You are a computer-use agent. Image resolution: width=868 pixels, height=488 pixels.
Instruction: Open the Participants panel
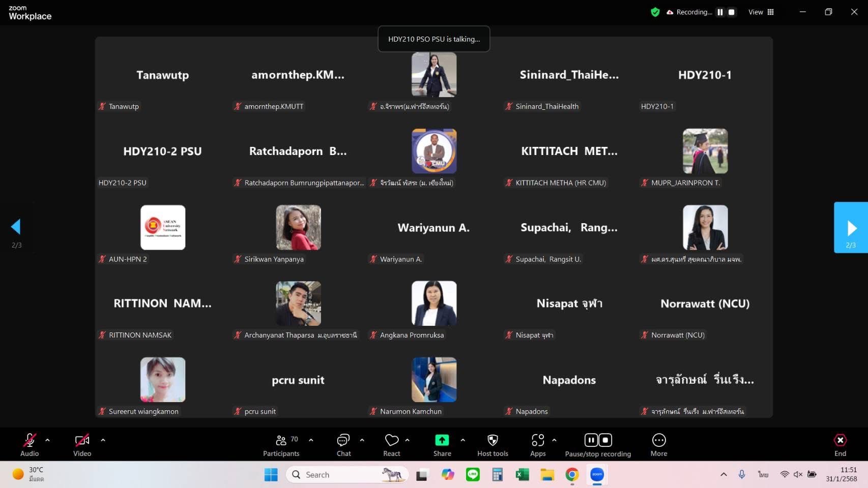tap(281, 444)
